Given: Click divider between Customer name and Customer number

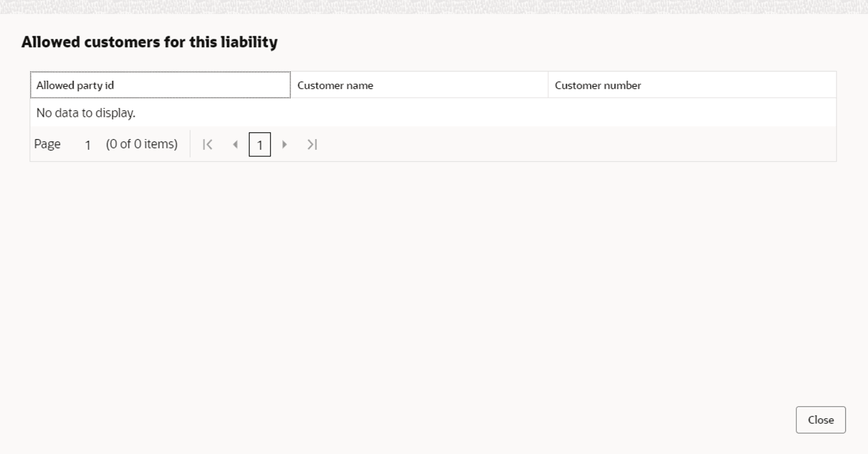Looking at the screenshot, I should coord(548,85).
